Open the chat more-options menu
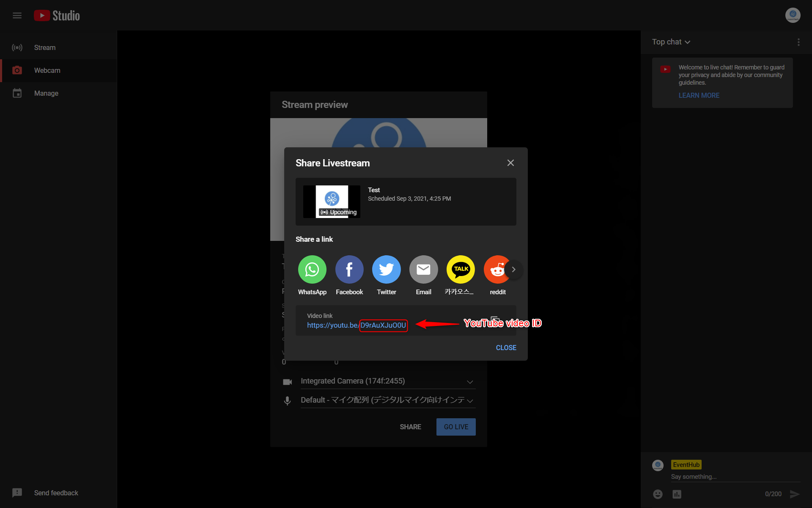This screenshot has height=508, width=812. [x=798, y=42]
